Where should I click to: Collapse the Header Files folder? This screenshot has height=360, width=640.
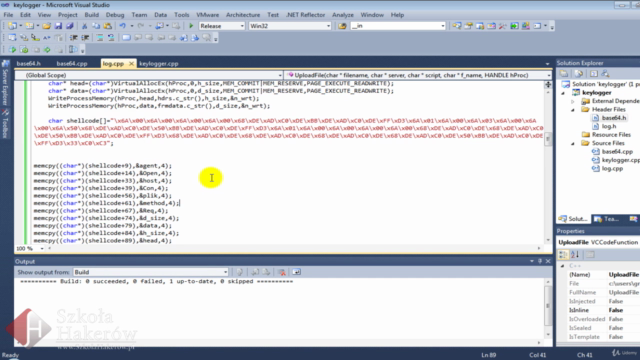pyautogui.click(x=572, y=110)
